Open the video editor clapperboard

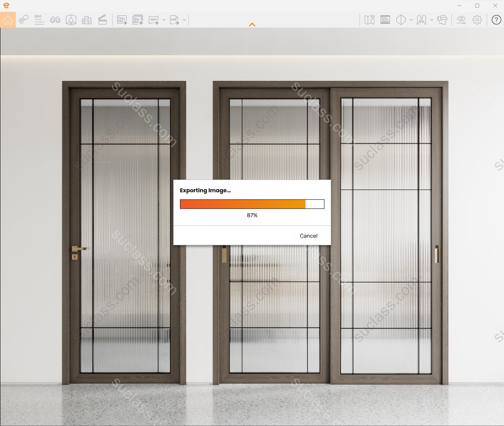(103, 20)
